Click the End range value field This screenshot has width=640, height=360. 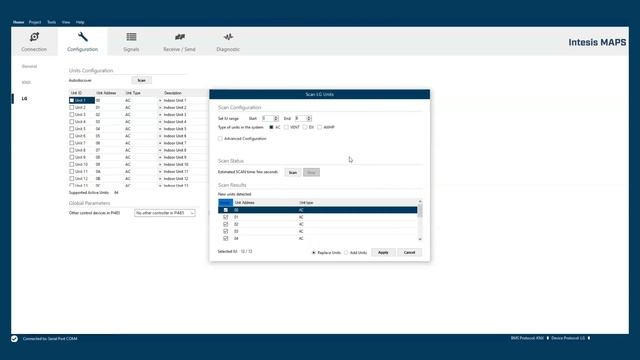coord(300,118)
